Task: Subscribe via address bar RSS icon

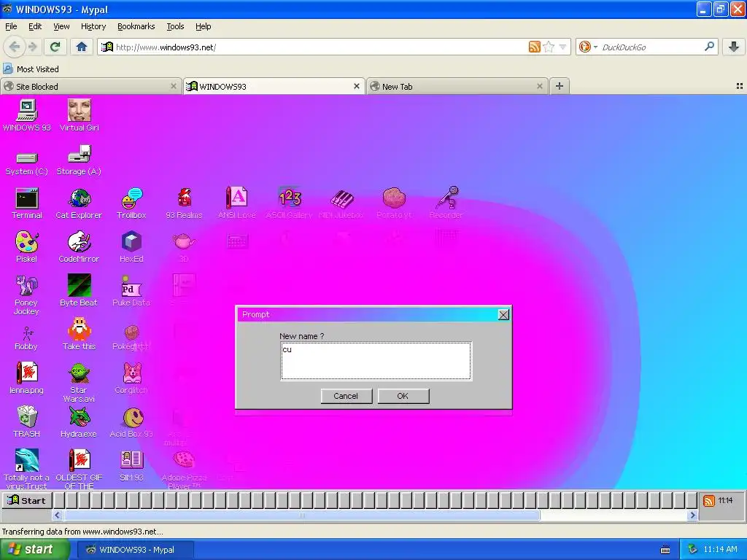Action: [535, 47]
